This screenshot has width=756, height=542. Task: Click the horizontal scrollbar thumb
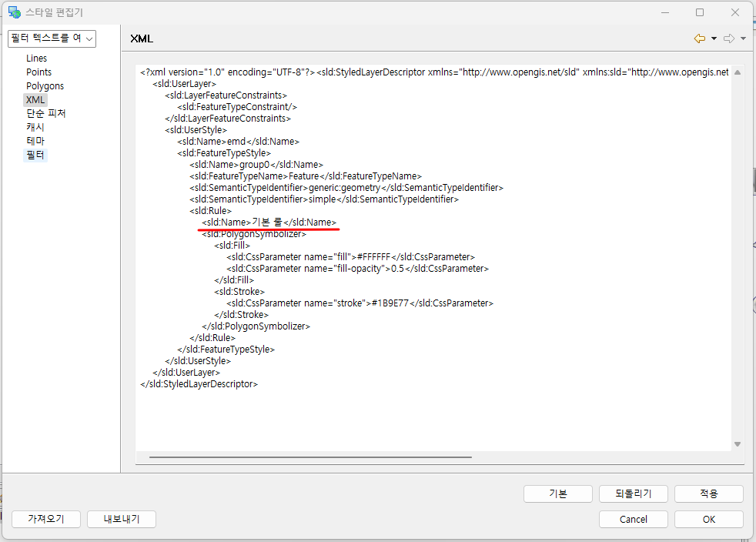tap(310, 457)
